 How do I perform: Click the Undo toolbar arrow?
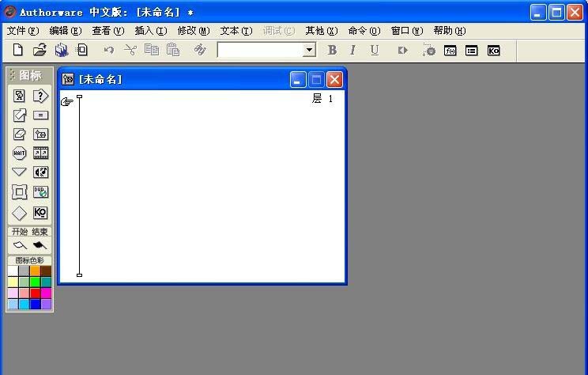pos(109,50)
